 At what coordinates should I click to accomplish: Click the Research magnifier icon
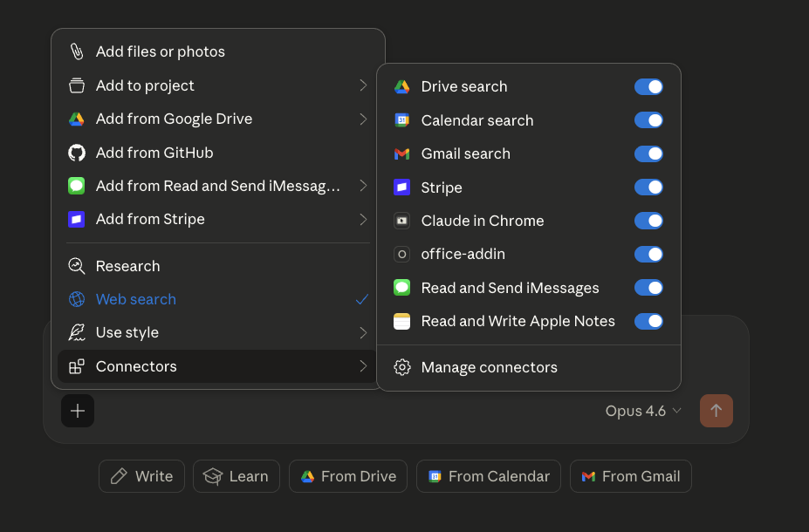click(77, 266)
